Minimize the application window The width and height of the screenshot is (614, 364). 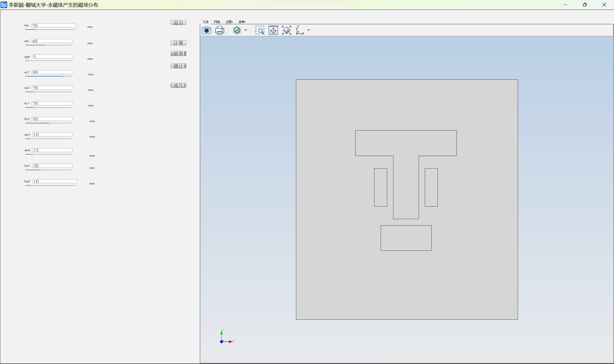(565, 5)
